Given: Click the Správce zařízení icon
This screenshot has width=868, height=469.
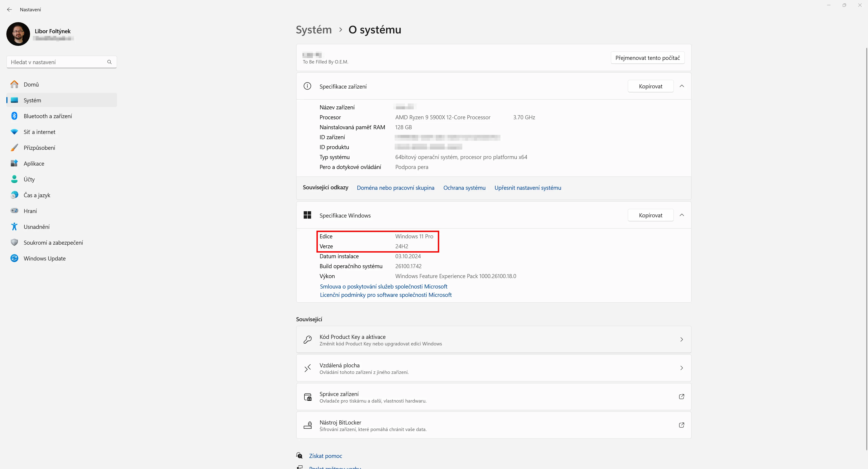Looking at the screenshot, I should (308, 397).
